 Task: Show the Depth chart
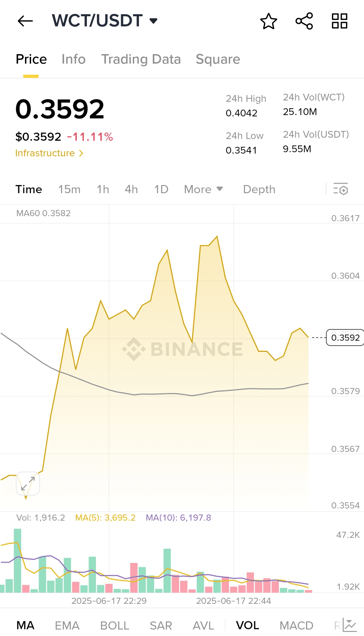point(259,189)
